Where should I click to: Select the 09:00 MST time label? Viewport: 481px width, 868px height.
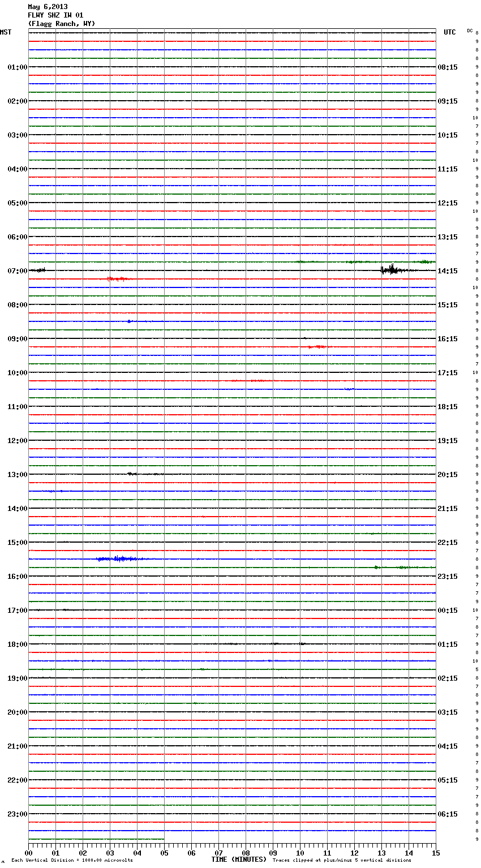(18, 339)
